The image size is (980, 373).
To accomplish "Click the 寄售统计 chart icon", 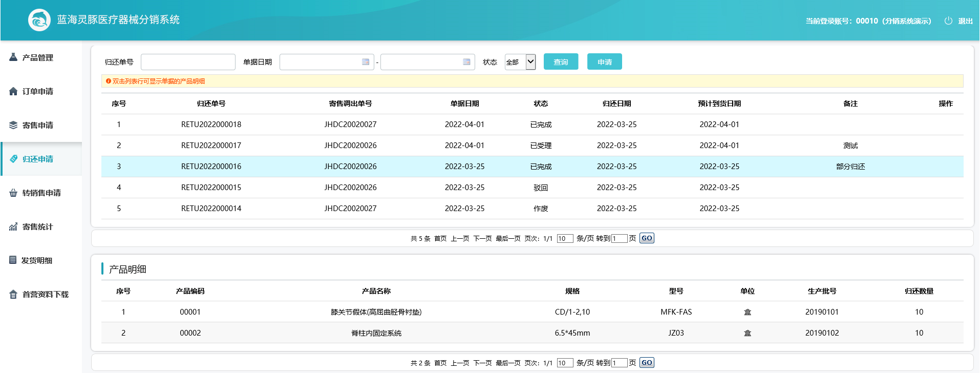I will click(x=13, y=226).
